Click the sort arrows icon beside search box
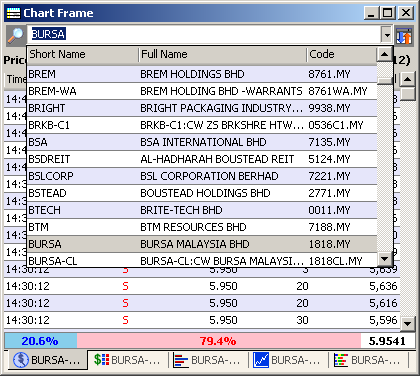Image resolution: width=420 pixels, height=376 pixels. (404, 36)
